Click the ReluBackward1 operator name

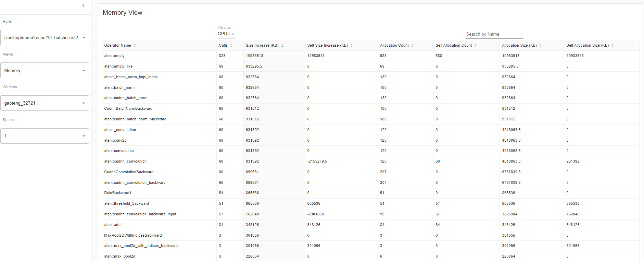pos(118,193)
